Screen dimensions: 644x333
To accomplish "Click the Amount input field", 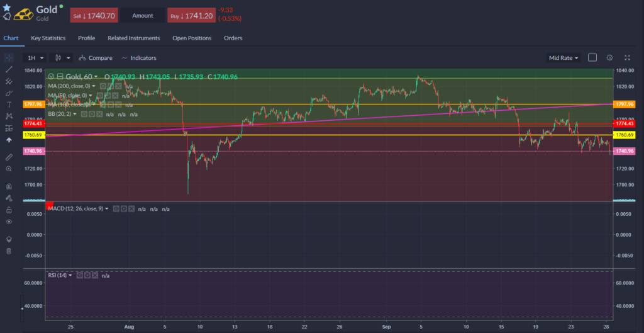I will (143, 15).
